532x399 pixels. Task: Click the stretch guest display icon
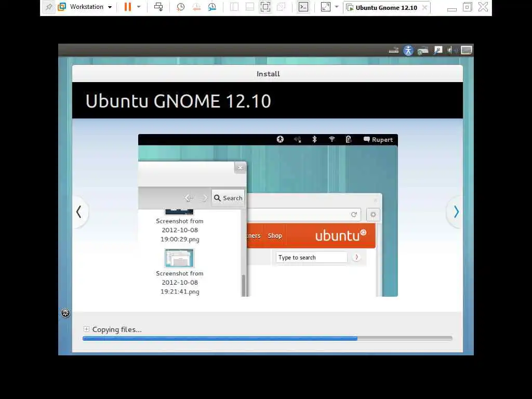(x=325, y=7)
